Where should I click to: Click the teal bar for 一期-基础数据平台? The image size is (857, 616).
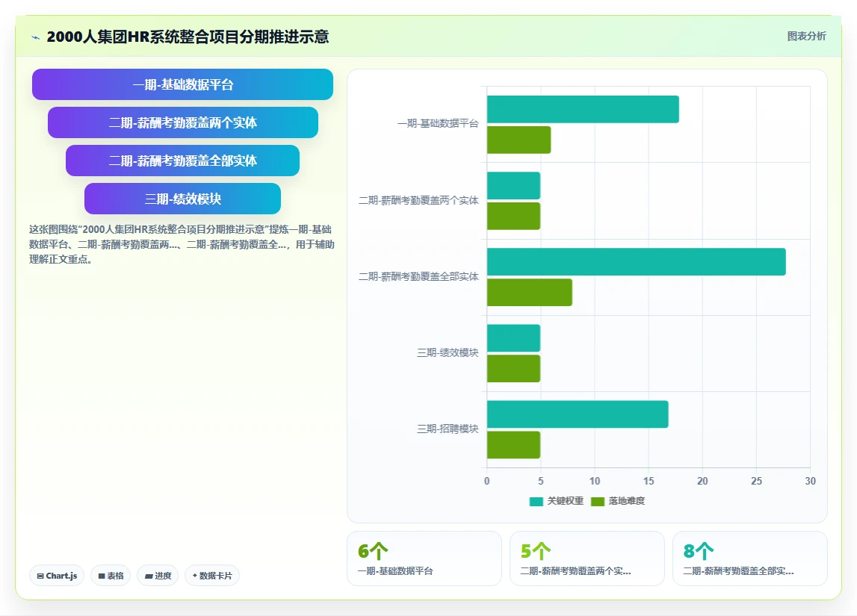(583, 109)
